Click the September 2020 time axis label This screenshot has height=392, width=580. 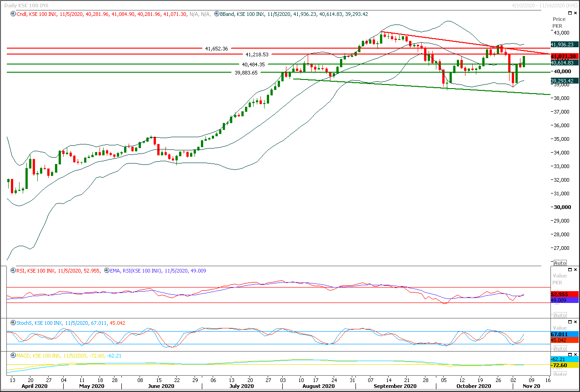pyautogui.click(x=395, y=386)
